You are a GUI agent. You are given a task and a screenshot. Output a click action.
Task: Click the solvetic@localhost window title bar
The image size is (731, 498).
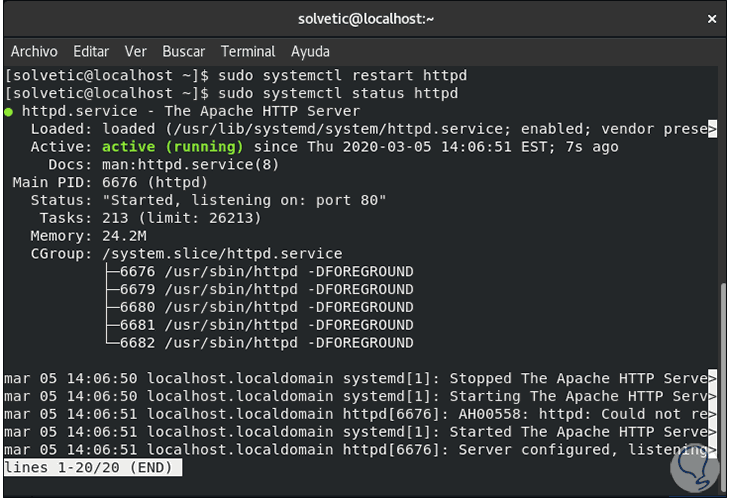click(x=365, y=19)
